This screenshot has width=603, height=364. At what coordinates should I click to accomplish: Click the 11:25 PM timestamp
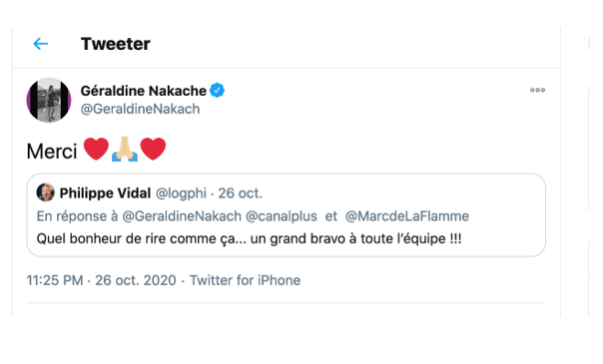[x=55, y=280]
